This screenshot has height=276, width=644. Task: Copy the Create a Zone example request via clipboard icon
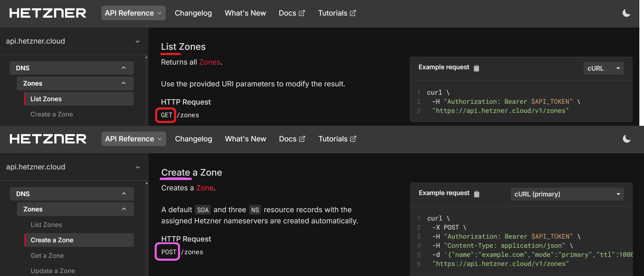point(476,194)
